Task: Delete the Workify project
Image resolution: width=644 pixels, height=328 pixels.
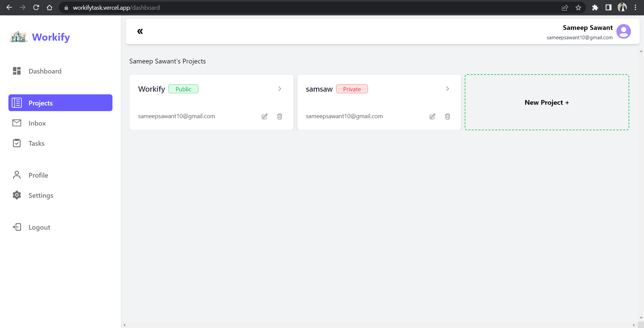Action: coord(280,116)
